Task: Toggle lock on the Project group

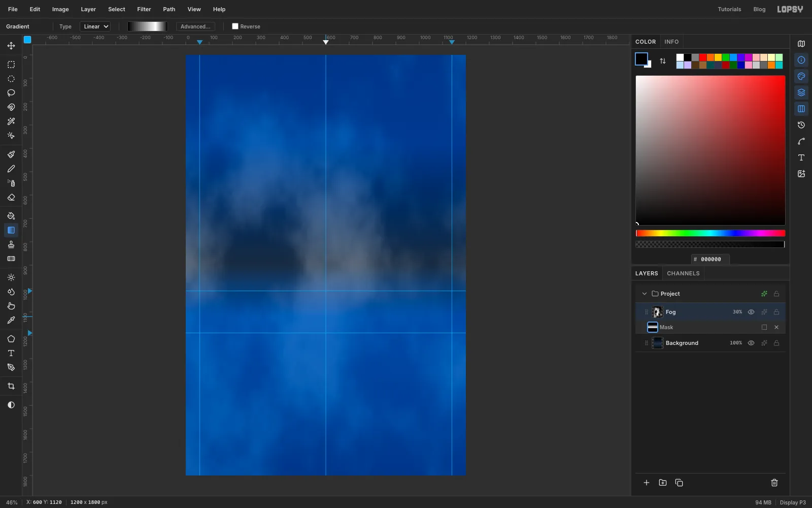Action: [x=776, y=294]
